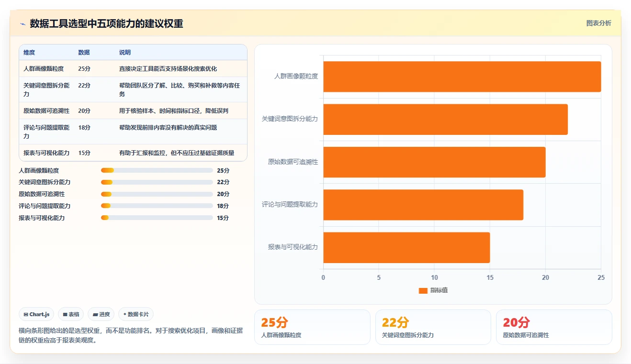Screen dimensions: 631x364
Task: Click table cell 关键词意图拆分能力
Action: 46,90
